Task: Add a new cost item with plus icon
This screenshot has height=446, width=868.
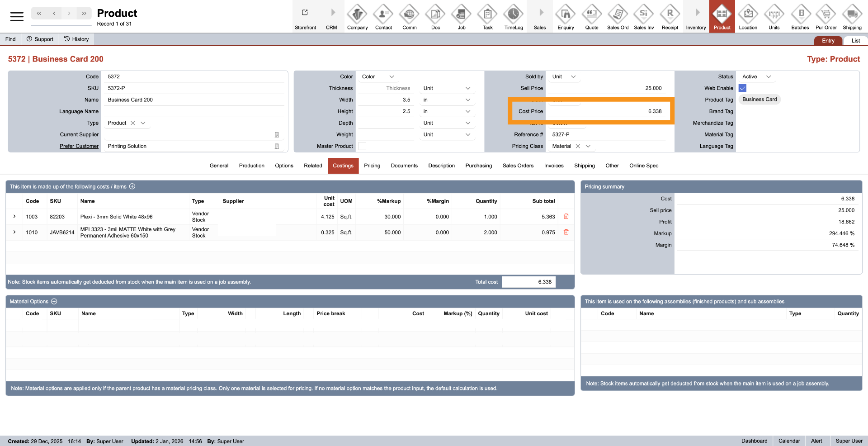Action: tap(132, 186)
